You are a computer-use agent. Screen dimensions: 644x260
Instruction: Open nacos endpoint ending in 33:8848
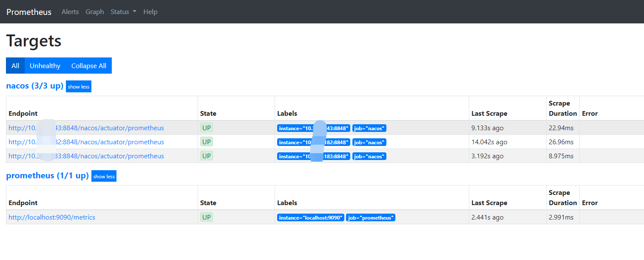pos(86,156)
